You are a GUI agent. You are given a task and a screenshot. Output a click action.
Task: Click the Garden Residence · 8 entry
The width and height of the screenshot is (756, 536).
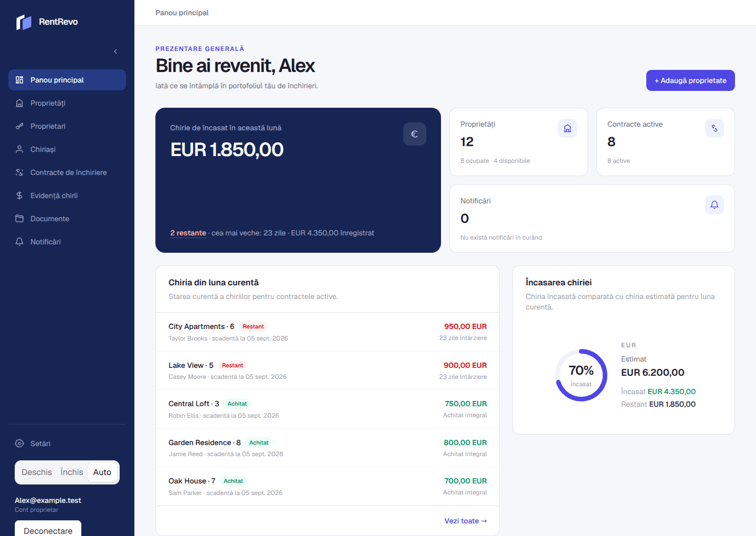[x=328, y=448]
